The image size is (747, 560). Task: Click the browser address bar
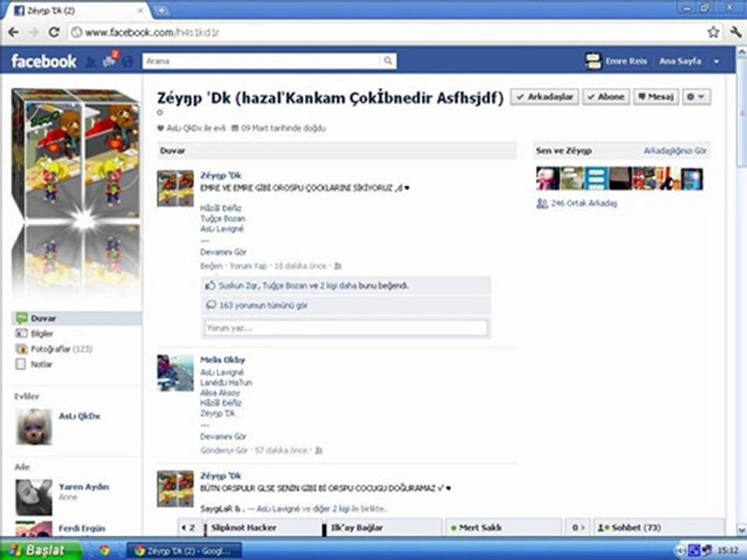pos(386,33)
